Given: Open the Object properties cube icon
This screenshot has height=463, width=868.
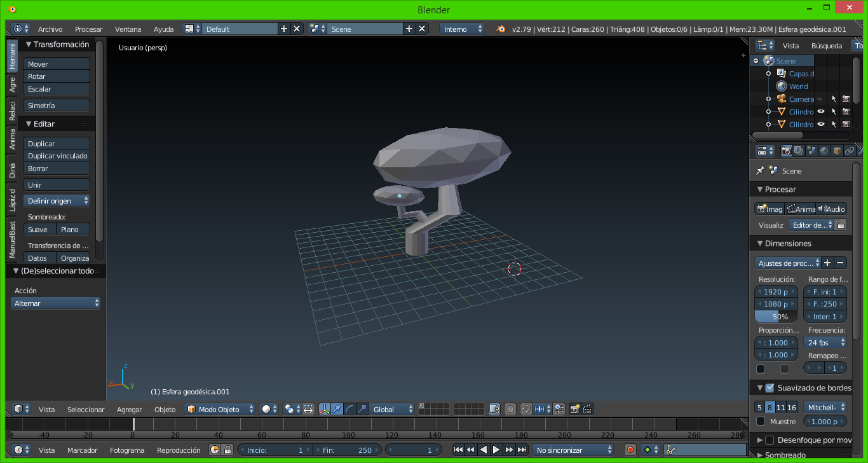Looking at the screenshot, I should pyautogui.click(x=837, y=151).
